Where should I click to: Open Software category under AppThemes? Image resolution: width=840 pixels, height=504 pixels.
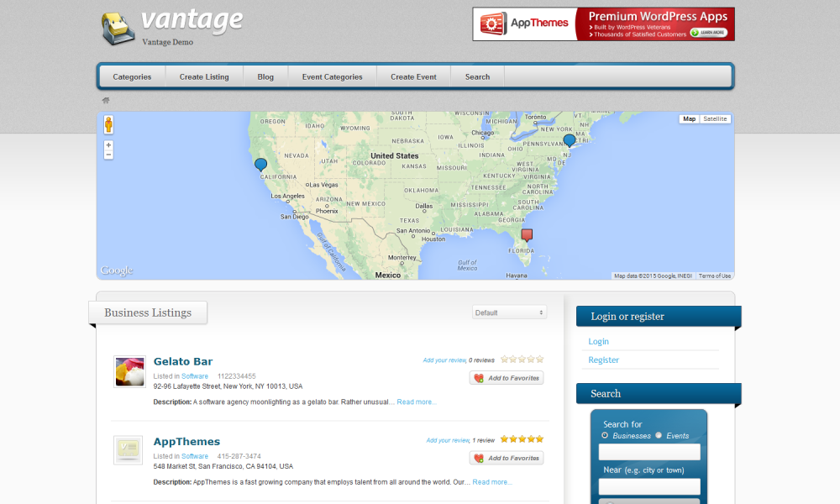[195, 456]
